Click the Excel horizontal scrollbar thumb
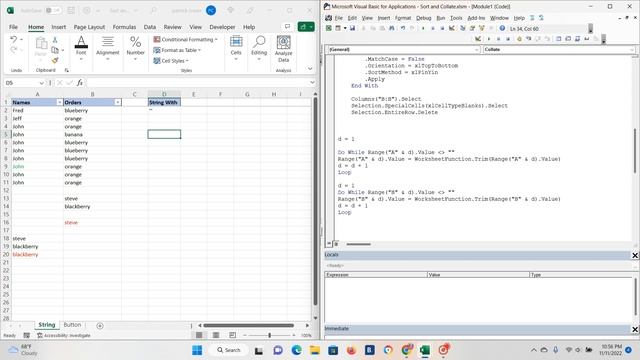This screenshot has height=360, width=640. (249, 325)
